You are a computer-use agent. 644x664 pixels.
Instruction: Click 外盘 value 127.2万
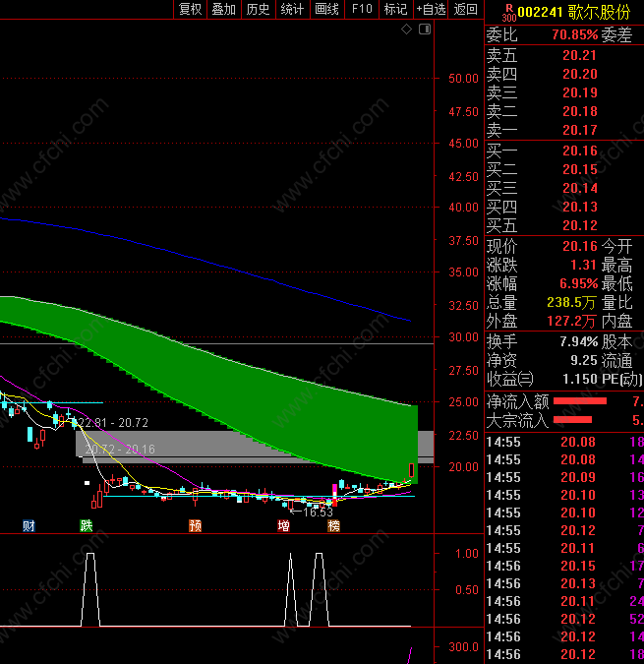tap(571, 321)
